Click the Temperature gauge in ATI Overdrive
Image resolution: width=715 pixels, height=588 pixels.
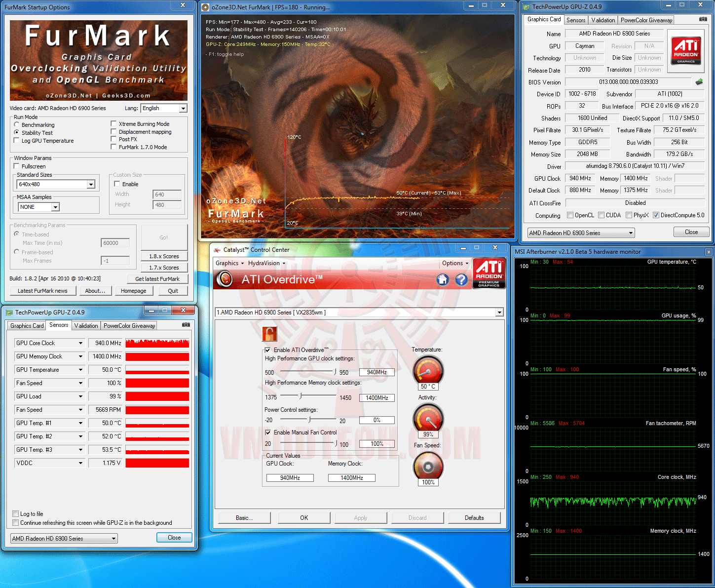428,369
